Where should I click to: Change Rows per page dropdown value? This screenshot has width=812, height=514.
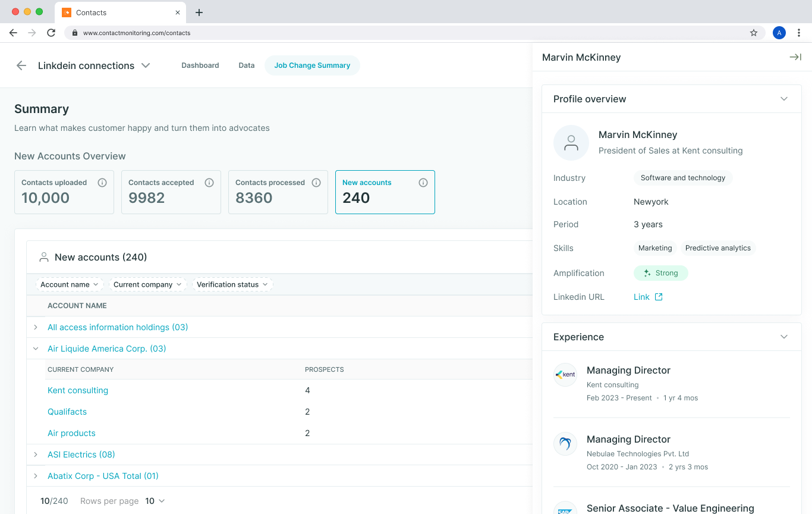(x=155, y=501)
